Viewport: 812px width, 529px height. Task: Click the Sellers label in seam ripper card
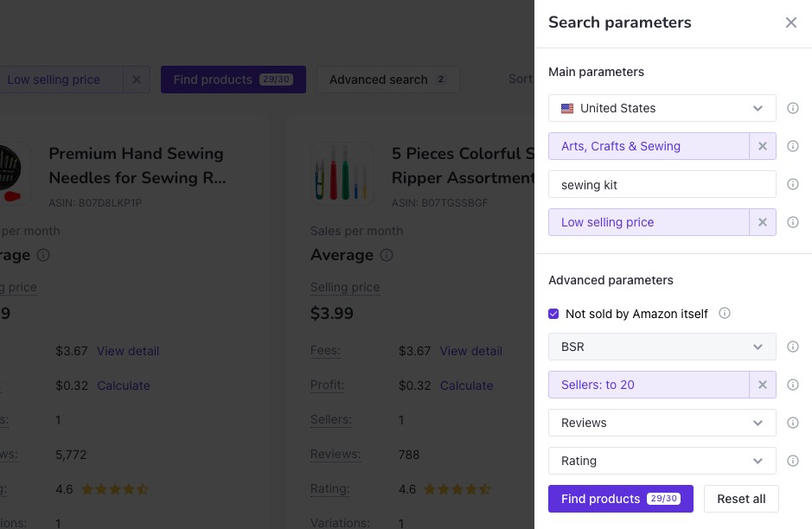pos(331,420)
